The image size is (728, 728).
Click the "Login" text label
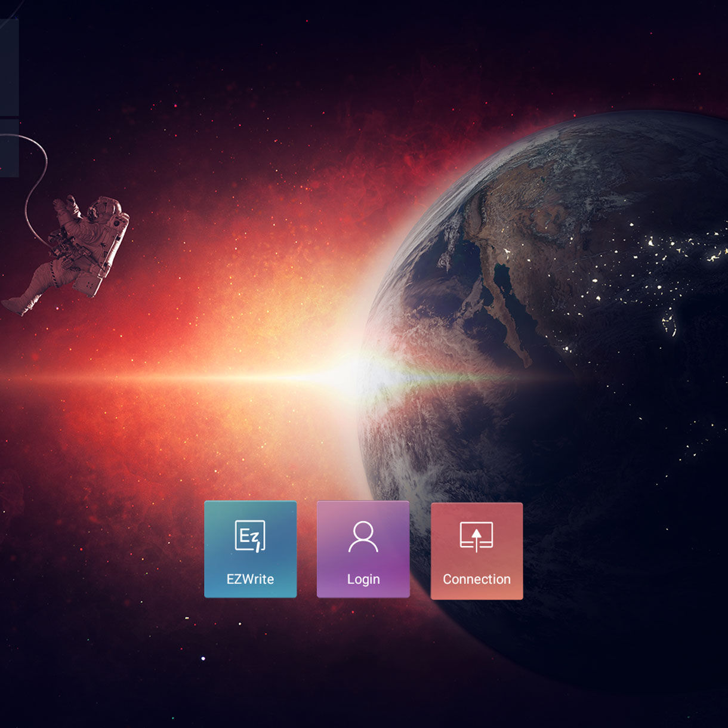[x=363, y=579]
